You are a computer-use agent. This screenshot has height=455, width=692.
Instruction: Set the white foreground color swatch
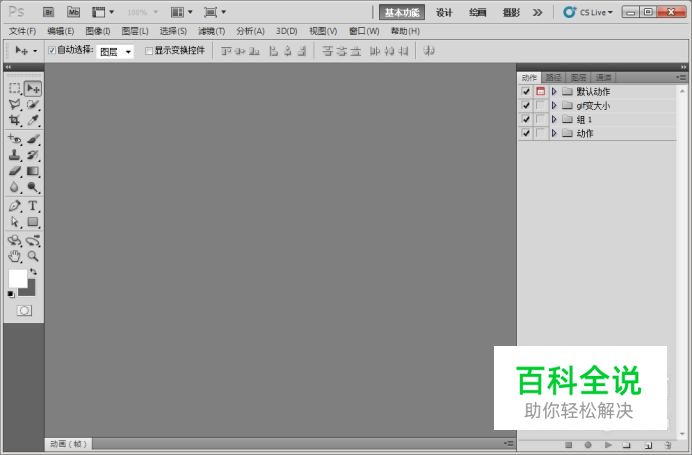pos(16,277)
